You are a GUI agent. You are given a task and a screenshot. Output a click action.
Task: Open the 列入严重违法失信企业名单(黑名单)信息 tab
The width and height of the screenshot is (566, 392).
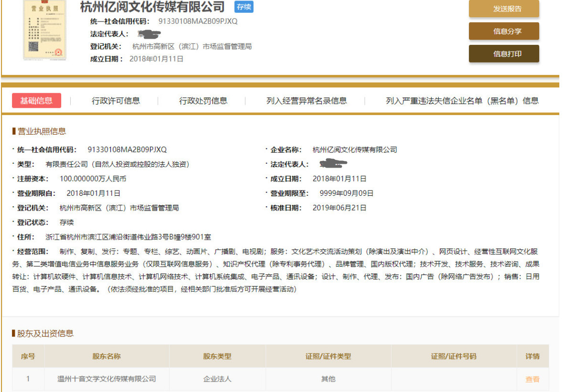462,101
